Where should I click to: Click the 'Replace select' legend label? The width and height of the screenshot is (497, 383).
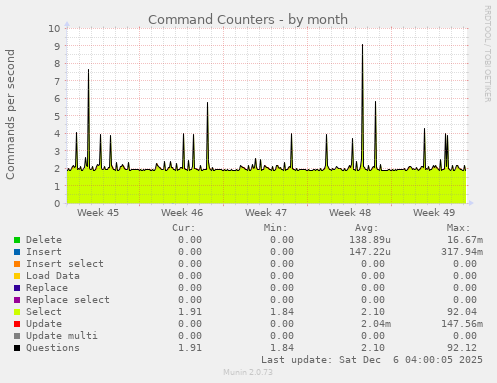coord(68,300)
